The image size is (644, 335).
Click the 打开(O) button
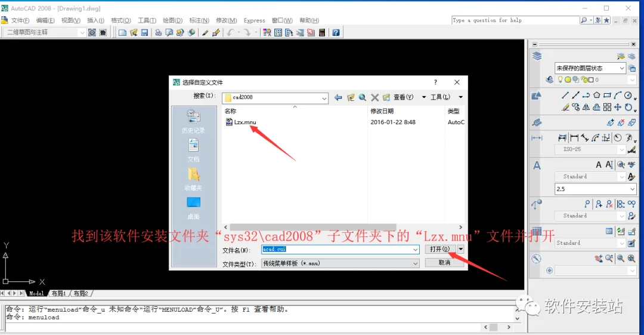pyautogui.click(x=440, y=249)
